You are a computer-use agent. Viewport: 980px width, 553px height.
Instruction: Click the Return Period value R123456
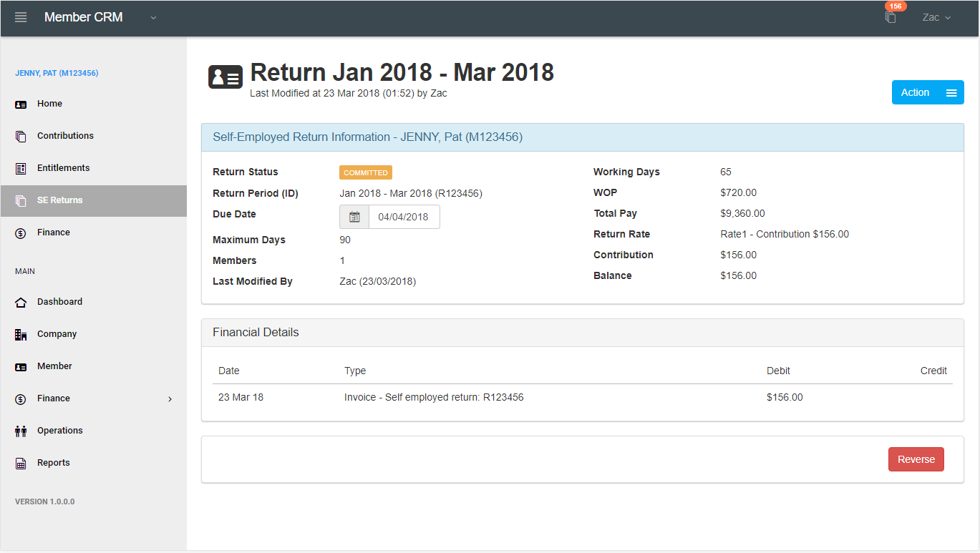(x=411, y=193)
